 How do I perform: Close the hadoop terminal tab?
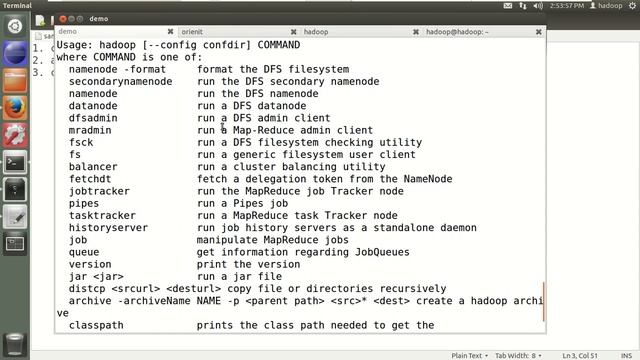tap(416, 31)
